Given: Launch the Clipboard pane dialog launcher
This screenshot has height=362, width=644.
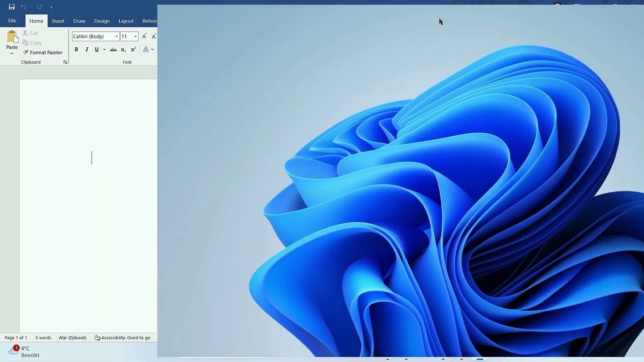Looking at the screenshot, I should tap(65, 62).
